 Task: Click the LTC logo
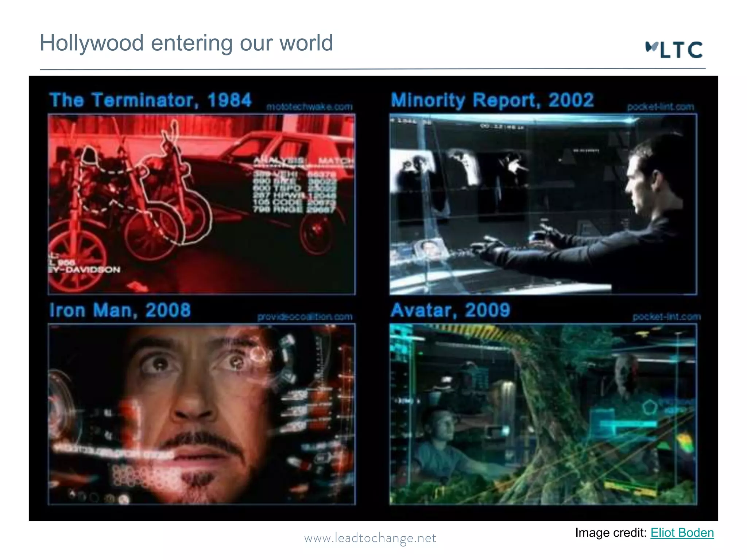[x=674, y=50]
